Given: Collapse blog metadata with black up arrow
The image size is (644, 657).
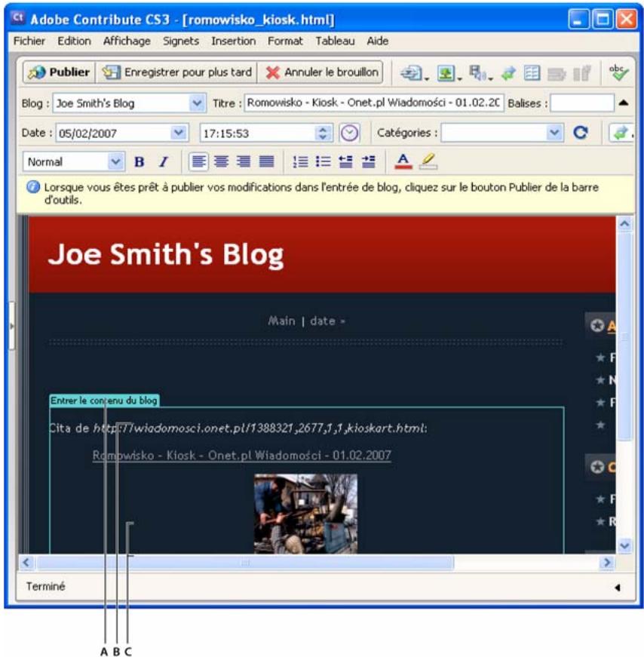Looking at the screenshot, I should coord(624,103).
